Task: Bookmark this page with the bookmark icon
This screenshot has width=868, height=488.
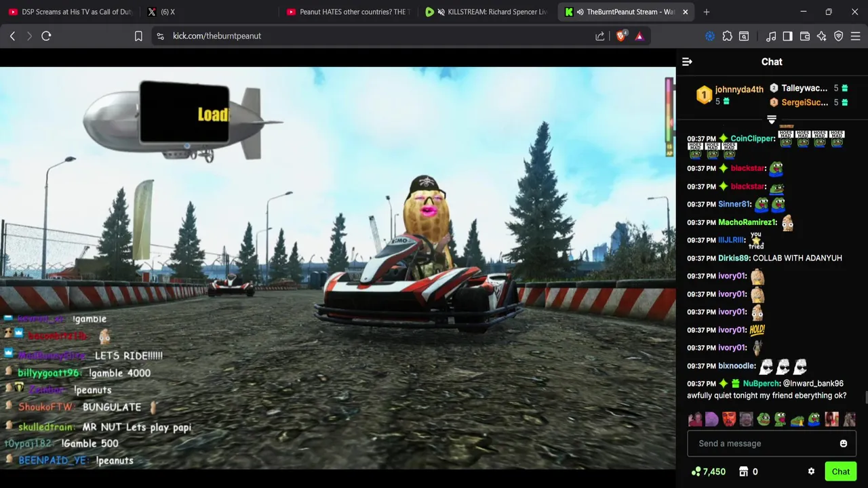Action: click(x=138, y=36)
